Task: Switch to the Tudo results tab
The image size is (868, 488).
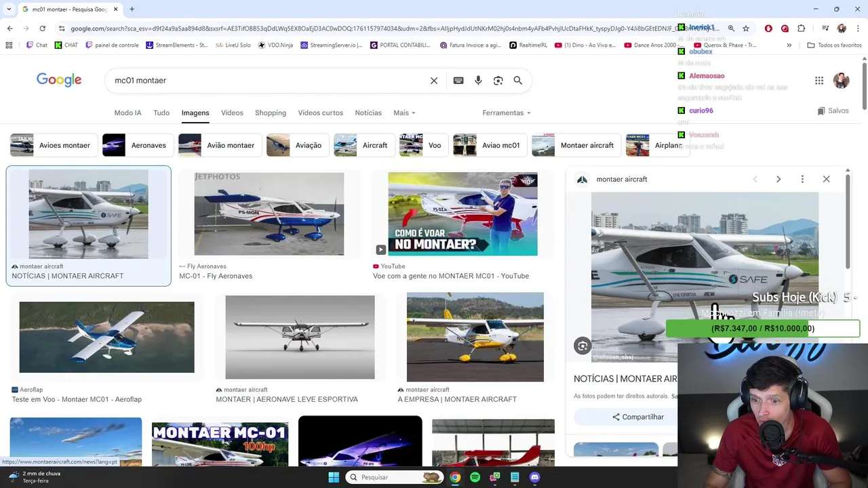Action: coord(161,113)
